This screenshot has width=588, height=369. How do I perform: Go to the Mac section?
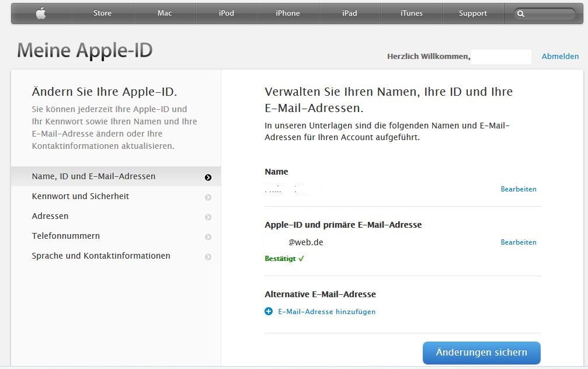[x=165, y=13]
